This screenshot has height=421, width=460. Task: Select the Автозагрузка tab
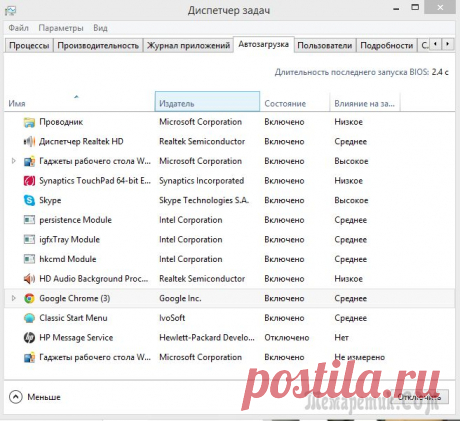263,44
